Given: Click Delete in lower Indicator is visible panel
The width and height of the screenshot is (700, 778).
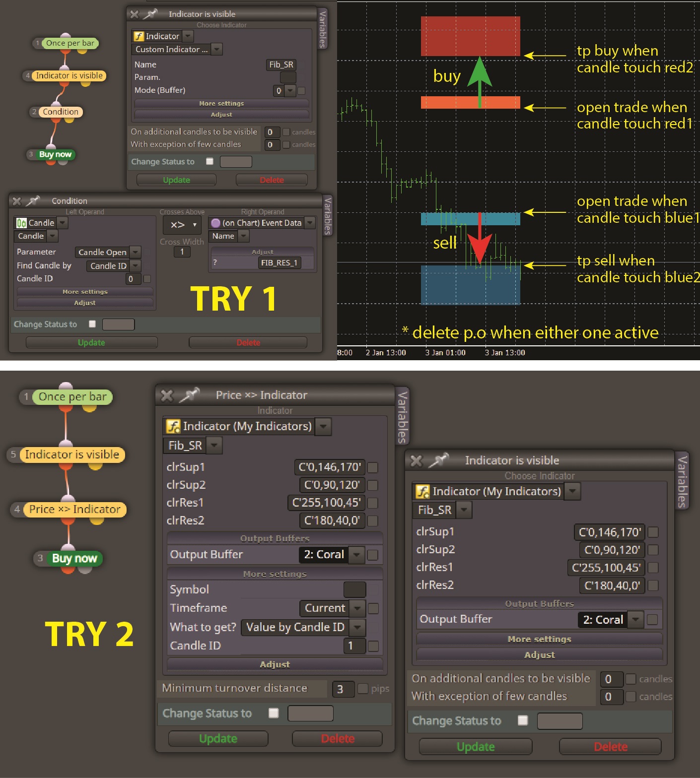Looking at the screenshot, I should (610, 746).
